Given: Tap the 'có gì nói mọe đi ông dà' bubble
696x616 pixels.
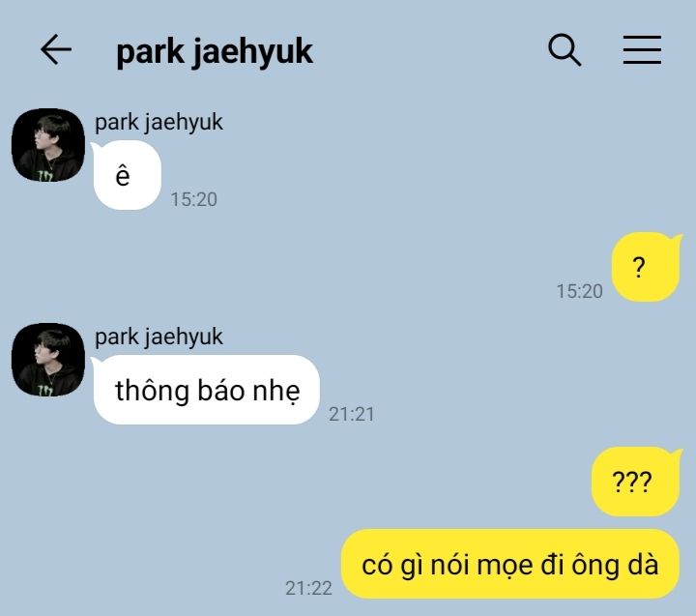Looking at the screenshot, I should [510, 564].
